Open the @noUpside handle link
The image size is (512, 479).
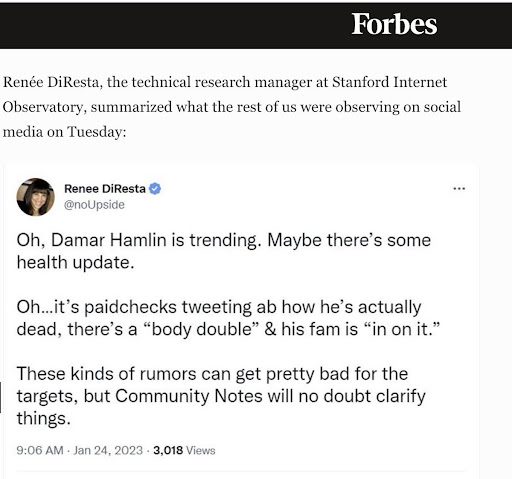[x=94, y=204]
